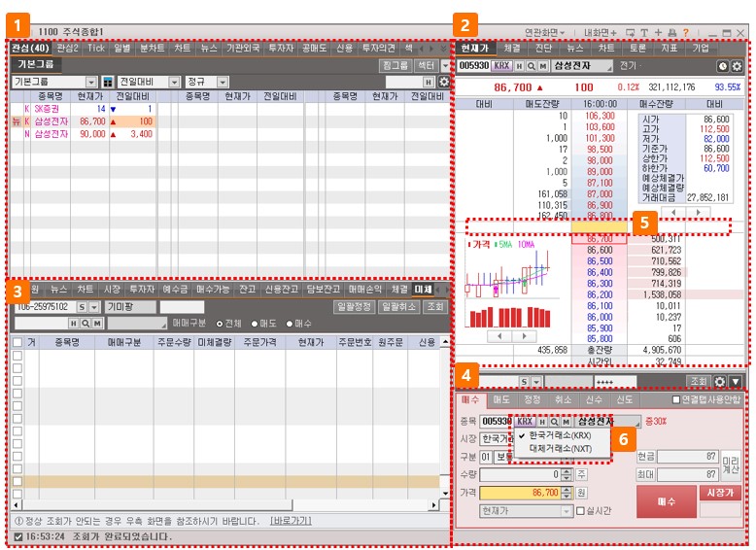Open 토론 tab in quote panel
The image size is (756, 550).
click(x=637, y=48)
